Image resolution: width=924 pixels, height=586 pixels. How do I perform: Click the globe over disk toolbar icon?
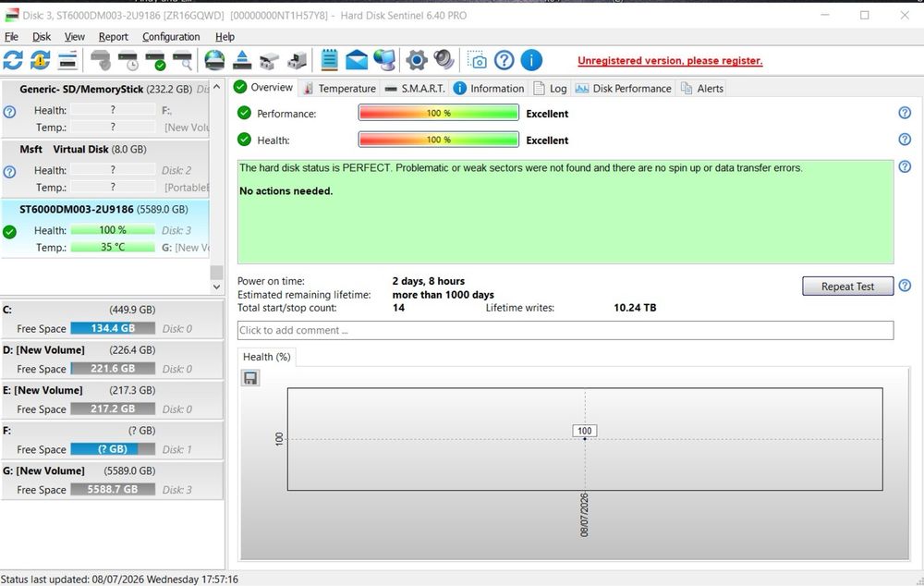(x=214, y=60)
